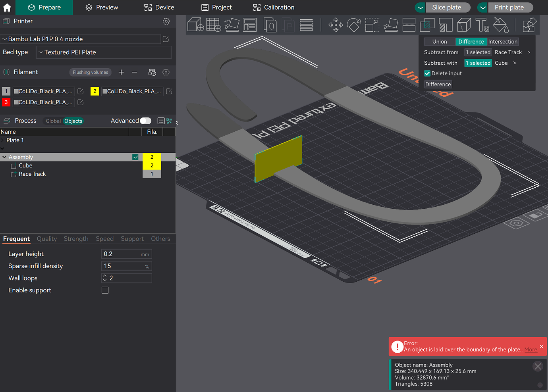Switch to the Preview tab
The width and height of the screenshot is (548, 392).
click(x=102, y=7)
